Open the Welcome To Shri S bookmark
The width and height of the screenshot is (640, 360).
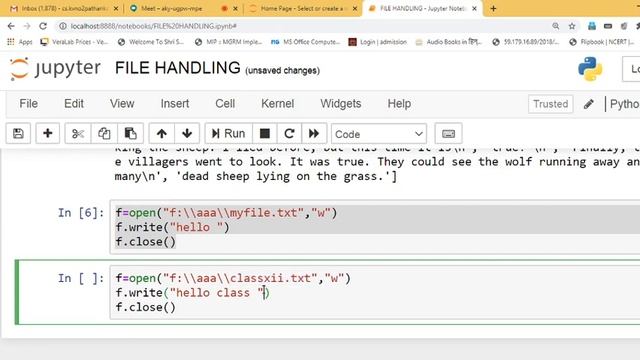[x=151, y=42]
